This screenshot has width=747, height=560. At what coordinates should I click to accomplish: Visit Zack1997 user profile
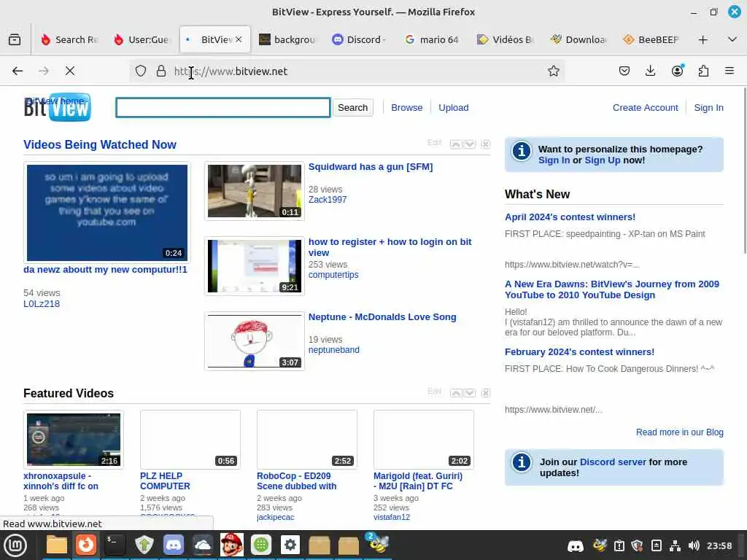click(328, 200)
